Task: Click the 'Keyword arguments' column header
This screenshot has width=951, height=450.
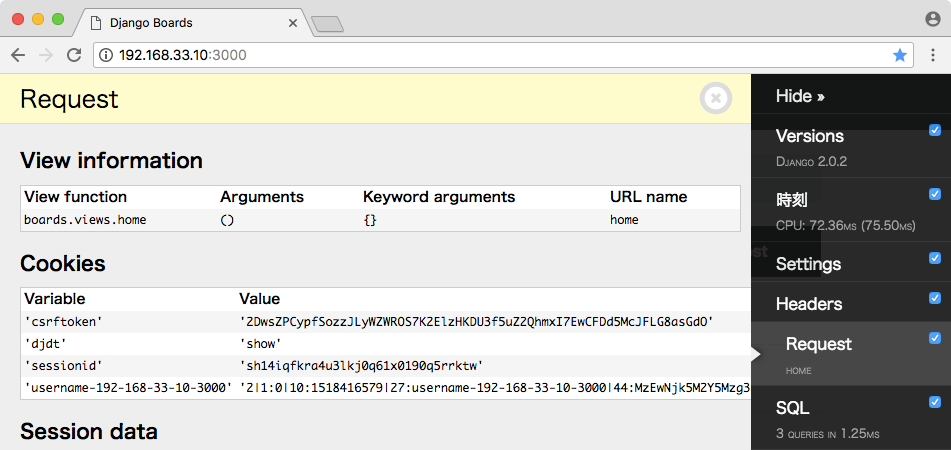Action: coord(439,196)
